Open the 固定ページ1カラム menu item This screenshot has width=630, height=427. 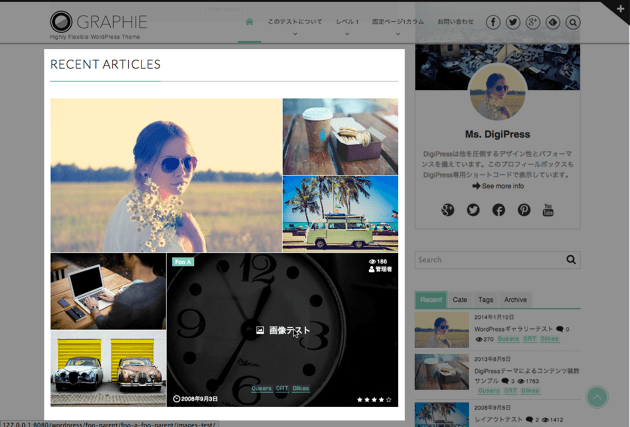[x=398, y=22]
